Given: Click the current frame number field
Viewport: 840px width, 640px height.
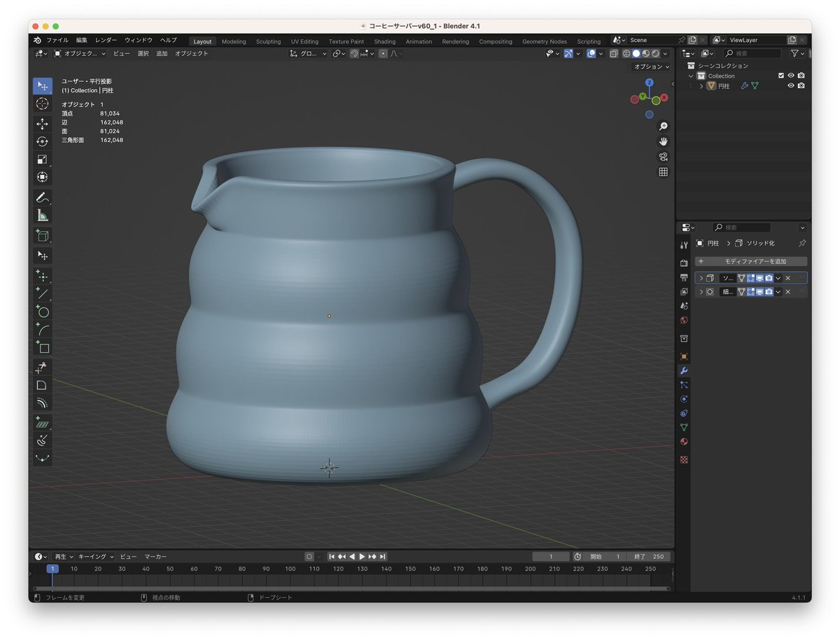Looking at the screenshot, I should [x=550, y=556].
